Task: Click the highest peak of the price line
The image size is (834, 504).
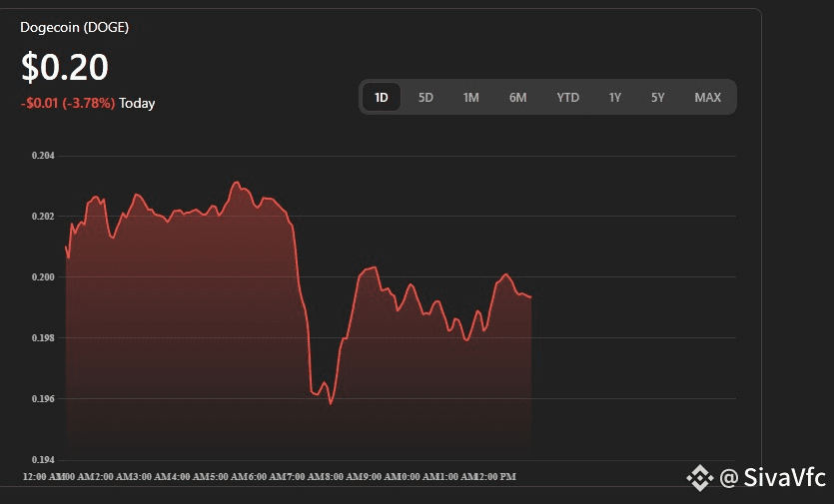Action: point(236,183)
